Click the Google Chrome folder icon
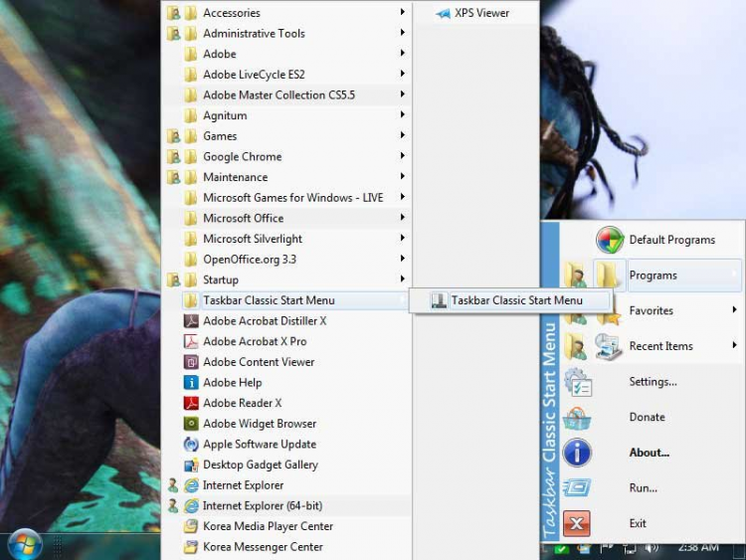Screen dimensions: 746x560 point(190,156)
